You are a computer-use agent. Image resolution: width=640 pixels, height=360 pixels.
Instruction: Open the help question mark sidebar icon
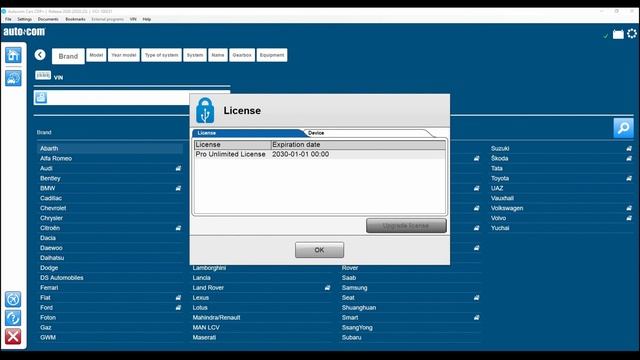point(13,318)
